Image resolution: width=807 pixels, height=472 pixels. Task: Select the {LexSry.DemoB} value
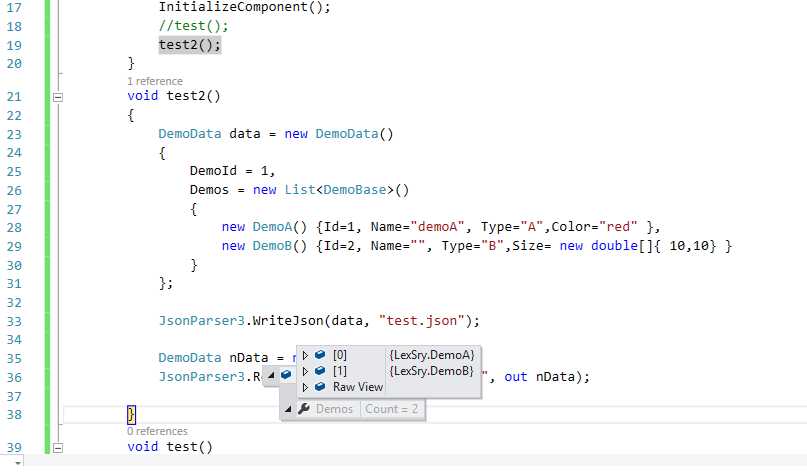point(431,371)
